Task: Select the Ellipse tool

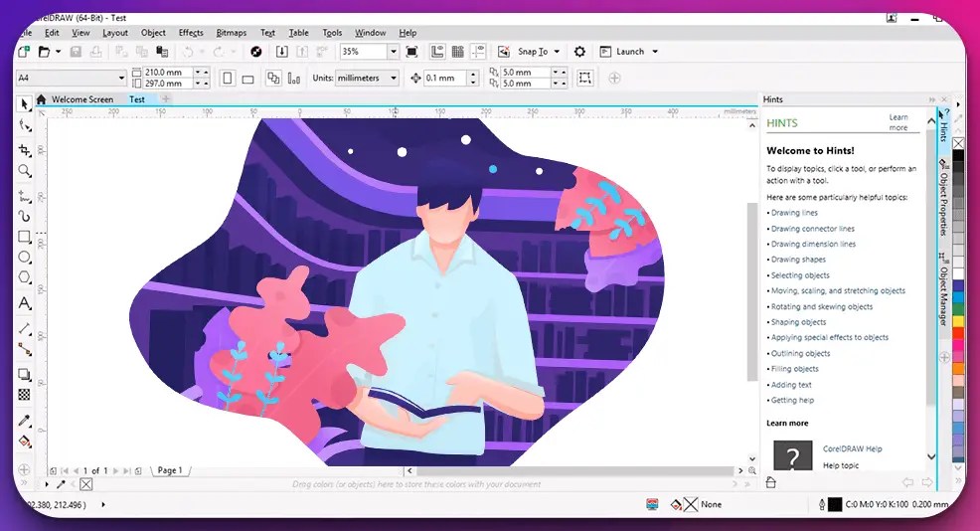Action: pyautogui.click(x=25, y=257)
